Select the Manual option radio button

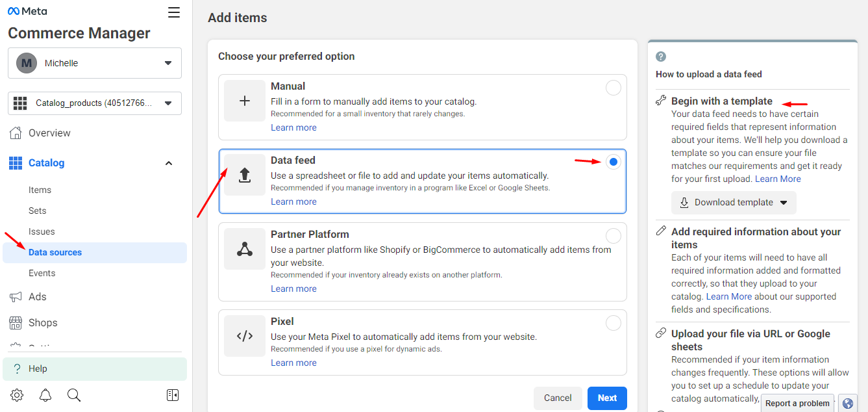(613, 88)
